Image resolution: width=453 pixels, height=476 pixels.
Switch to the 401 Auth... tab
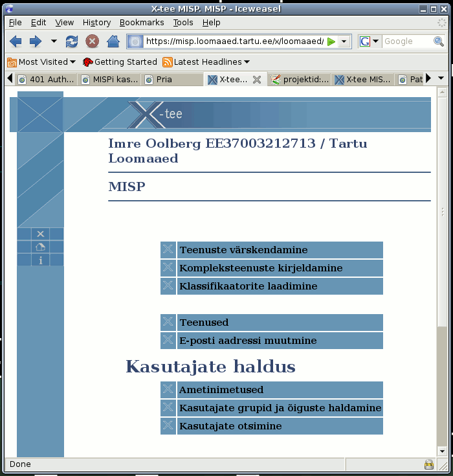[47, 80]
